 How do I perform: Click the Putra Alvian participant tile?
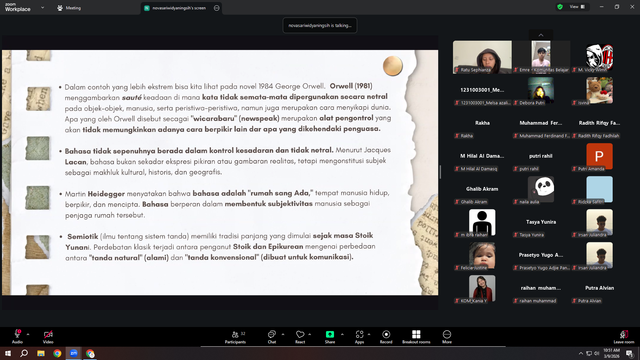tap(599, 288)
